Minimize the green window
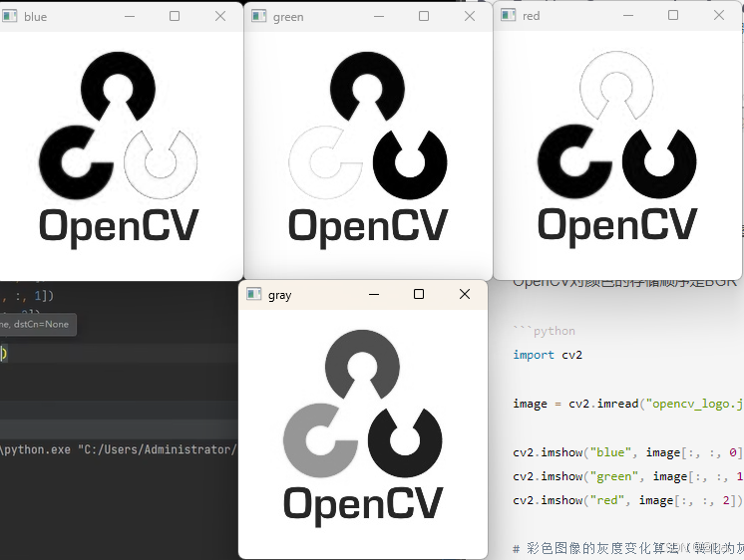This screenshot has height=560, width=744. coord(379,16)
